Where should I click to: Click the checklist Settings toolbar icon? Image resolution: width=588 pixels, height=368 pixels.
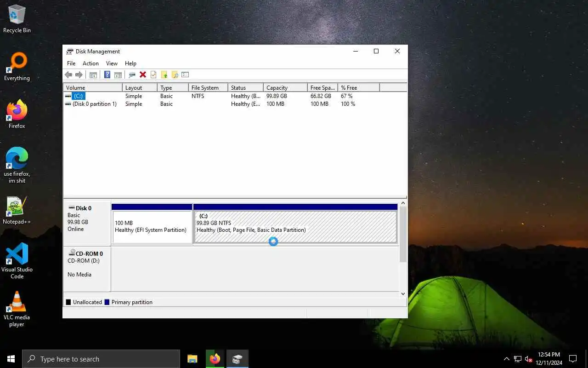tap(185, 75)
